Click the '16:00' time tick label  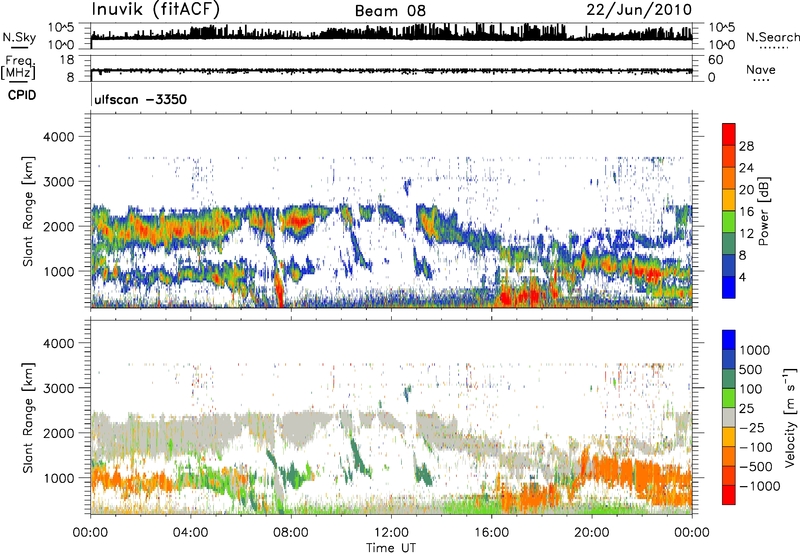point(491,533)
